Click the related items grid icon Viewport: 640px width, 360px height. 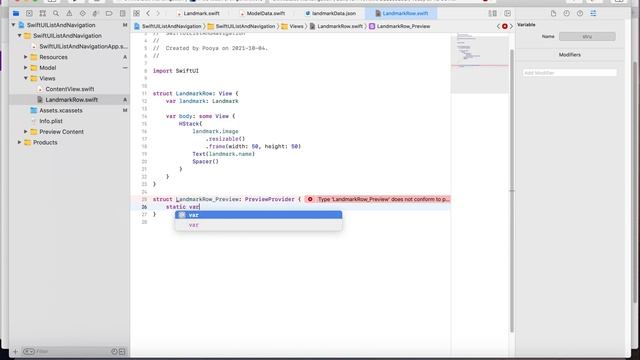(x=136, y=13)
